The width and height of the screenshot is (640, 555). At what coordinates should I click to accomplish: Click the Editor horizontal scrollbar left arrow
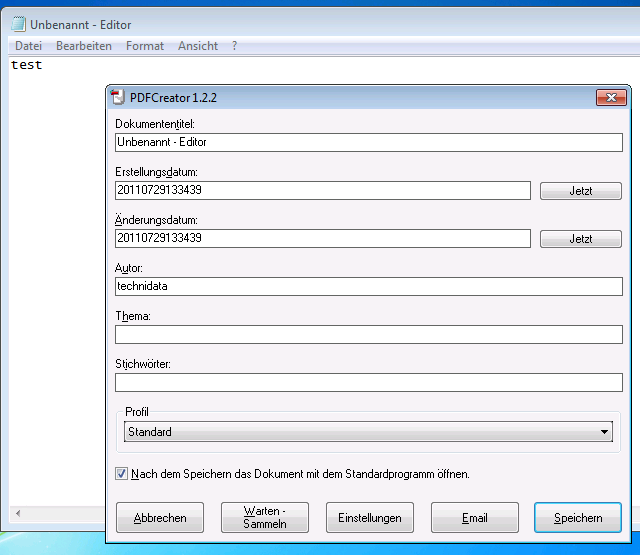point(18,513)
